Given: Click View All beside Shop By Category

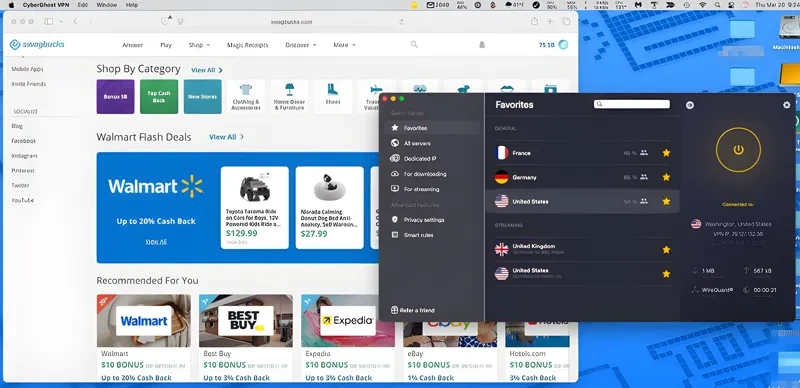Looking at the screenshot, I should (207, 70).
